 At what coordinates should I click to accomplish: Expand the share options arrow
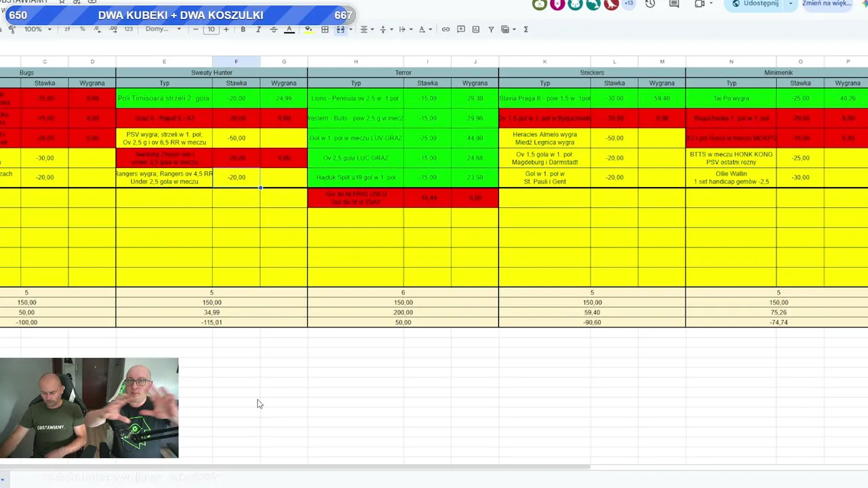[x=791, y=4]
